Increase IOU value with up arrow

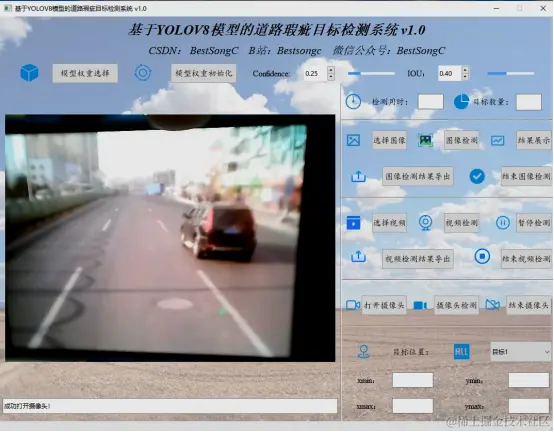point(465,70)
